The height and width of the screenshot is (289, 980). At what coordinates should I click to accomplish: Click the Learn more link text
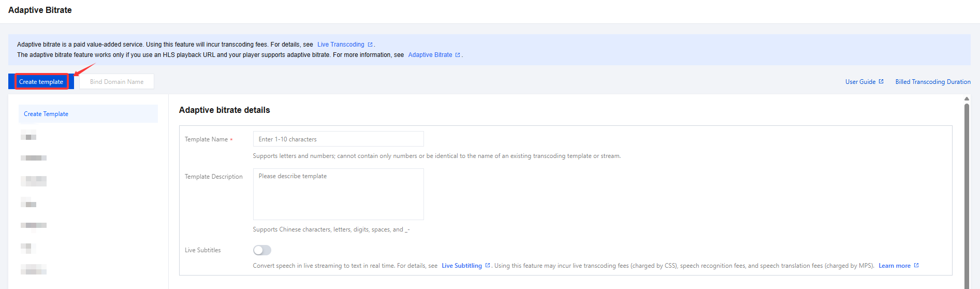tap(894, 266)
